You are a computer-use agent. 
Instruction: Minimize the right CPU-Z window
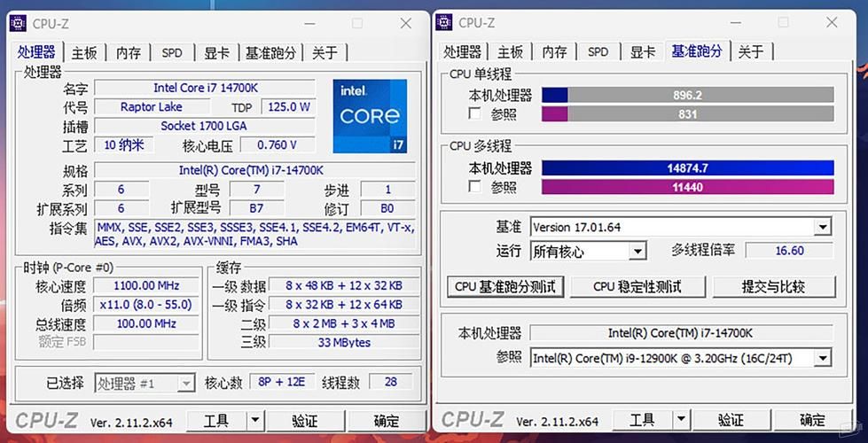(x=735, y=22)
